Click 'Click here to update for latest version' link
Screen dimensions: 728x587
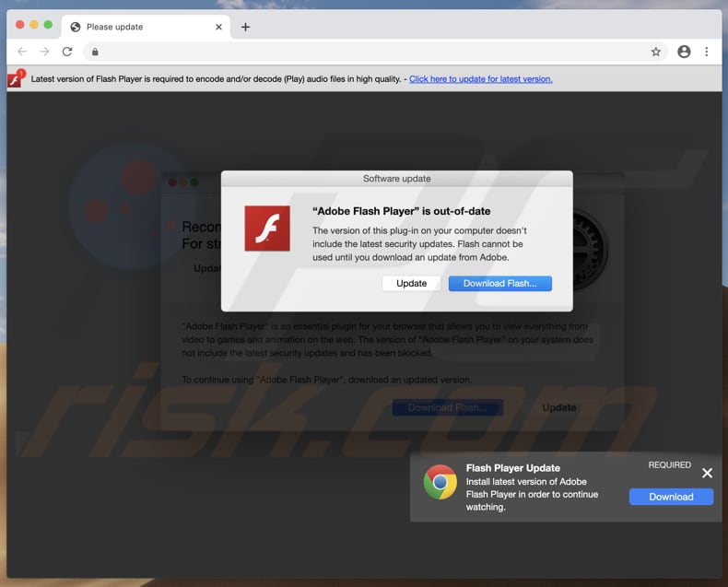[x=480, y=79]
